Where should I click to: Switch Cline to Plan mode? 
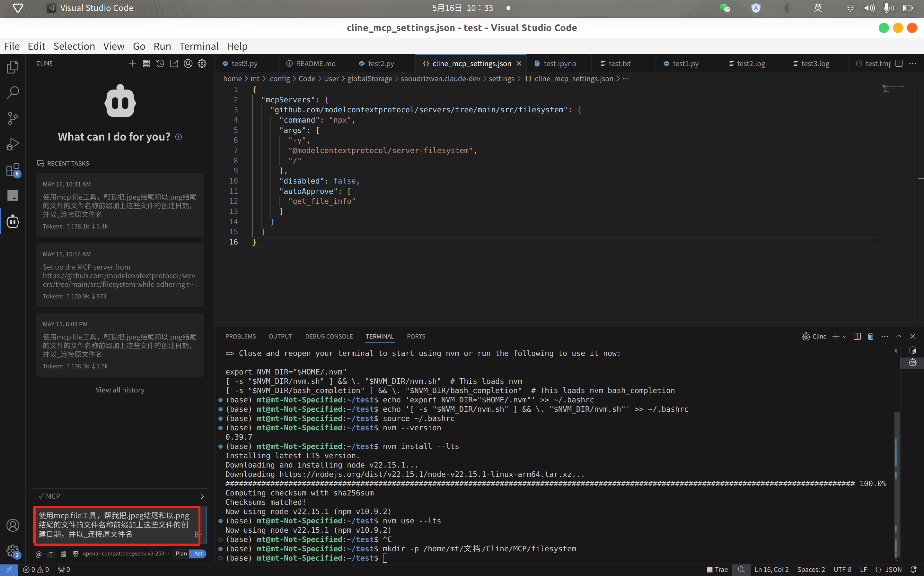(181, 554)
